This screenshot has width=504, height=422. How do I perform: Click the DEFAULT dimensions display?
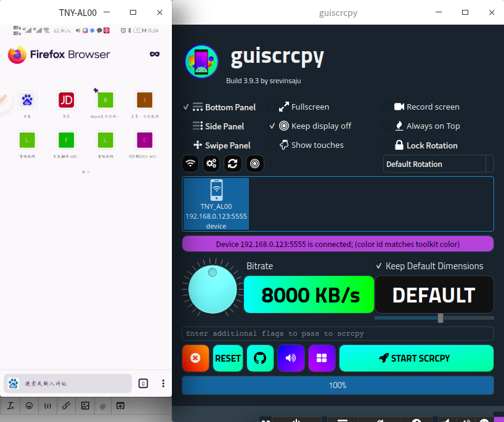point(434,294)
